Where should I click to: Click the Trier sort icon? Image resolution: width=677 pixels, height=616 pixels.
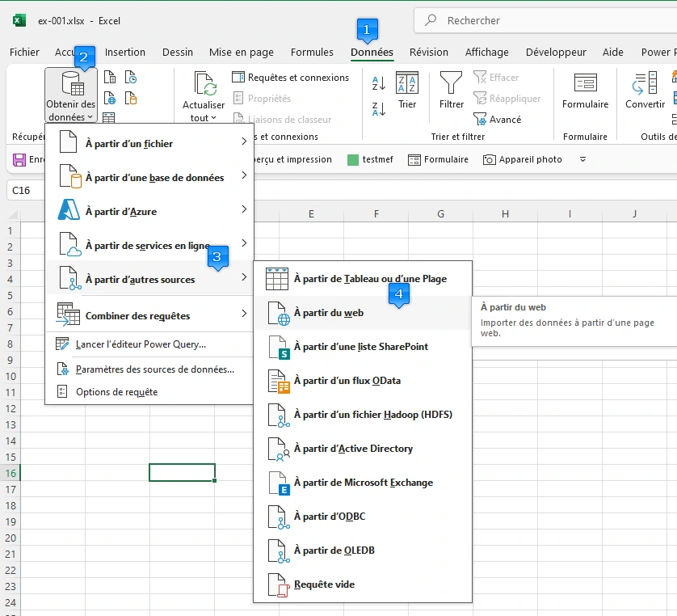[x=406, y=83]
